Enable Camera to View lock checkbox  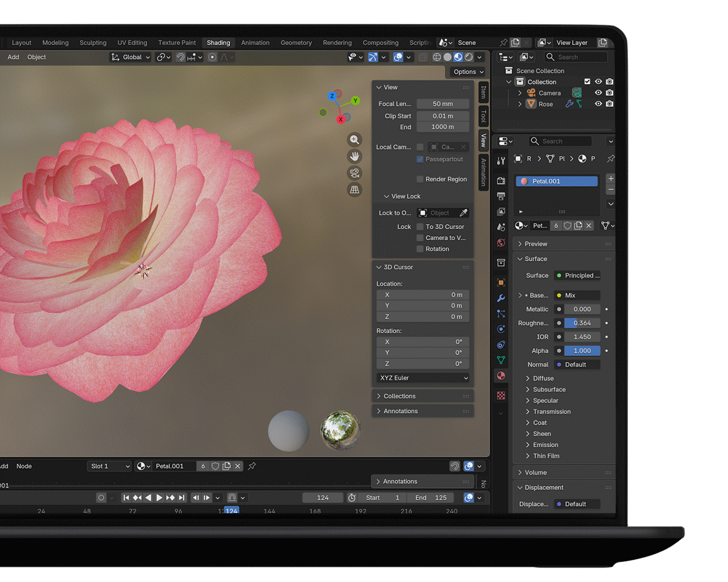(420, 238)
